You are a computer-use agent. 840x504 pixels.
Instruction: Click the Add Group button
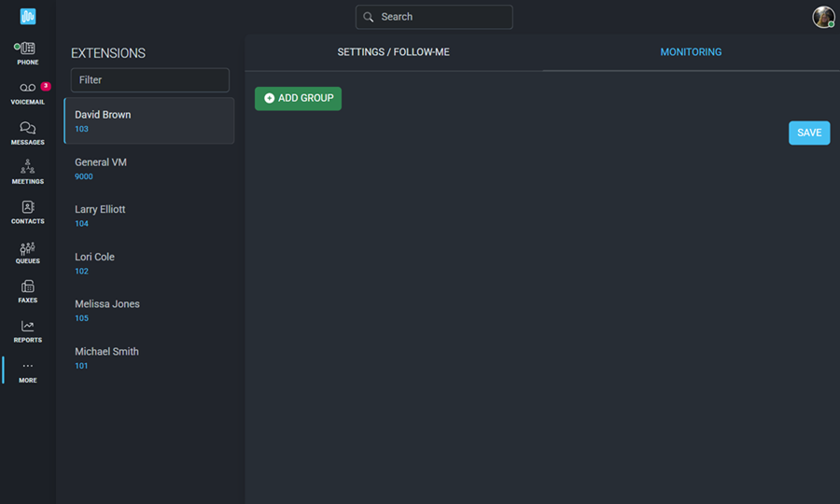298,98
